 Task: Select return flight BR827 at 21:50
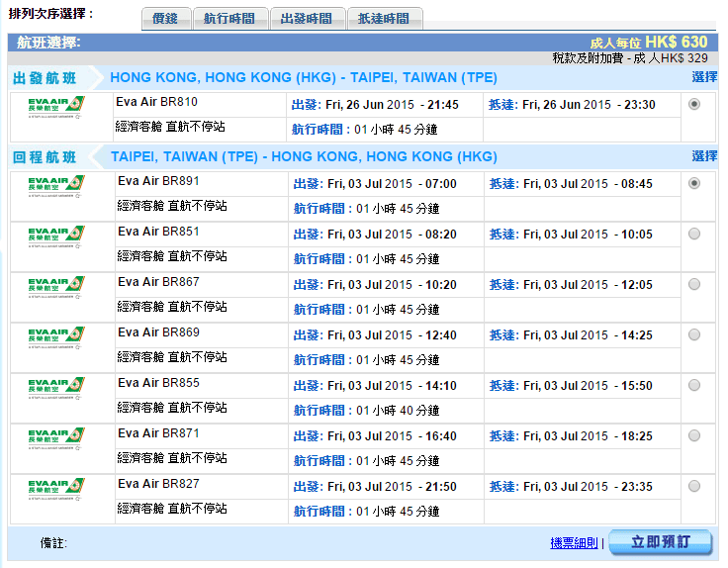point(693,486)
